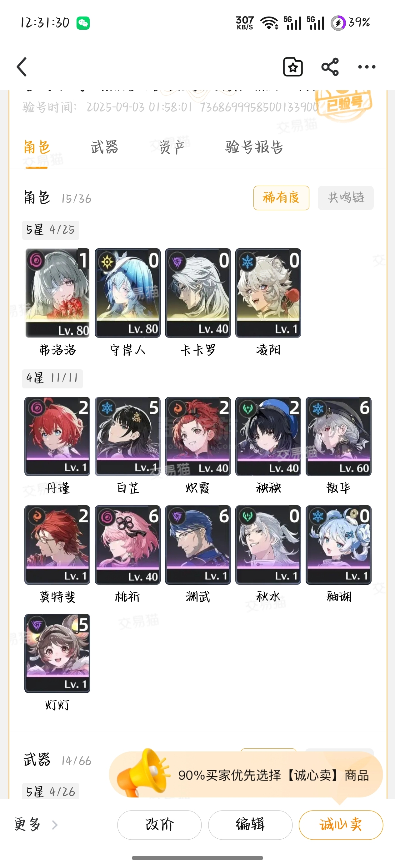Toggle the 共鸣链 sort filter

coord(346,198)
